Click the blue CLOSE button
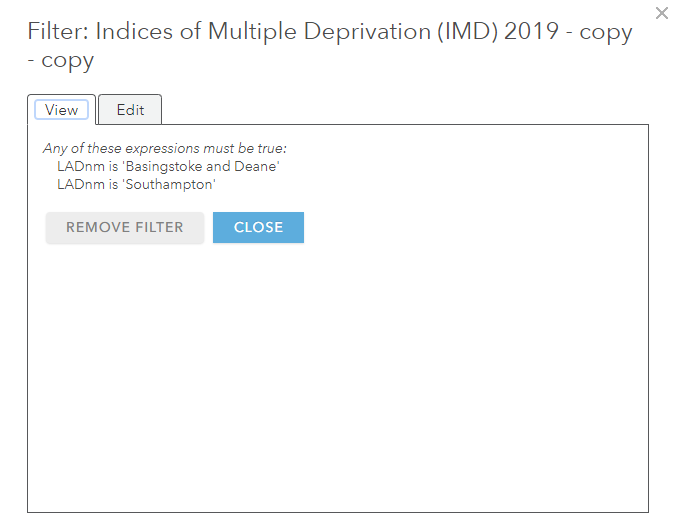676x528 pixels. [258, 227]
